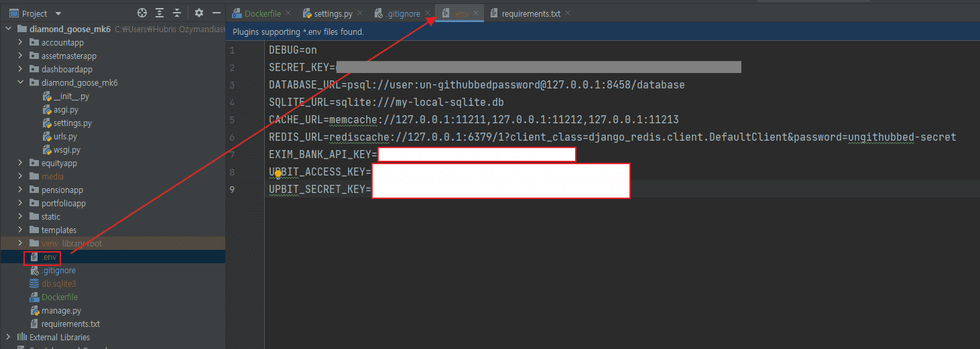Click the SQLITE_URL line in editor

pyautogui.click(x=386, y=102)
